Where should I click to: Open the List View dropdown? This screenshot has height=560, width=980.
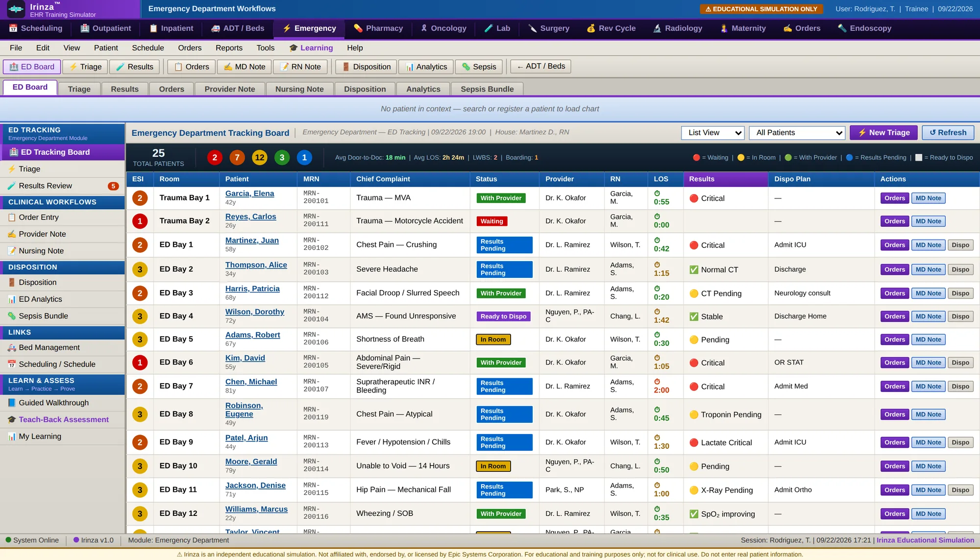[712, 133]
